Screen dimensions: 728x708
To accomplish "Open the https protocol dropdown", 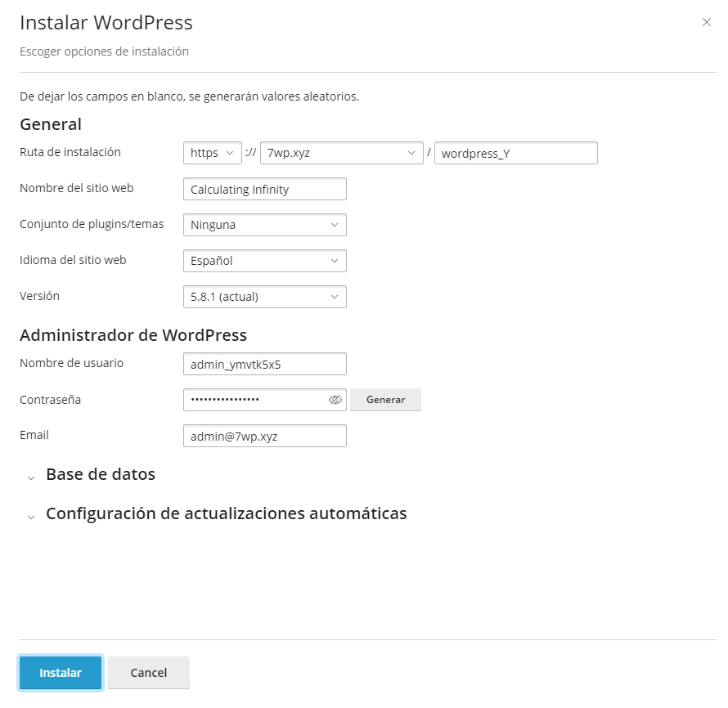I will tap(212, 153).
